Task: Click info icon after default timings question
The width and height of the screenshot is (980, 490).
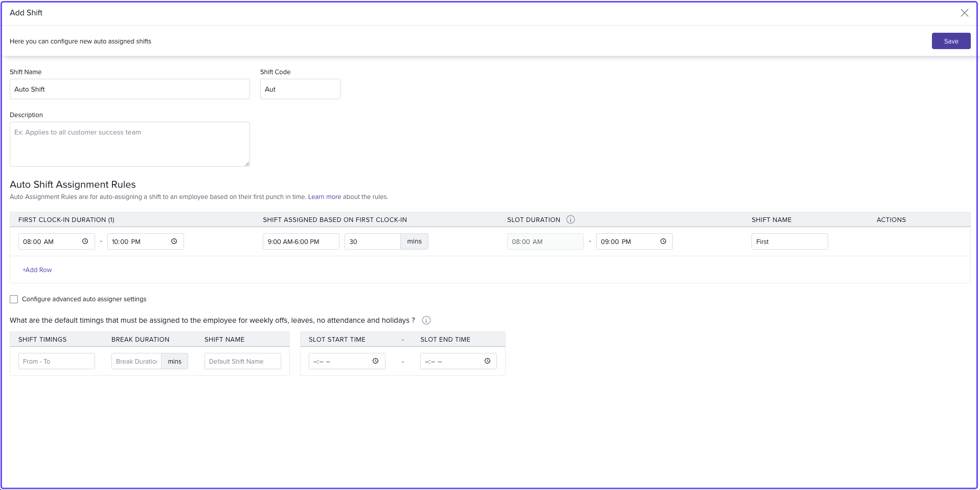Action: (426, 320)
